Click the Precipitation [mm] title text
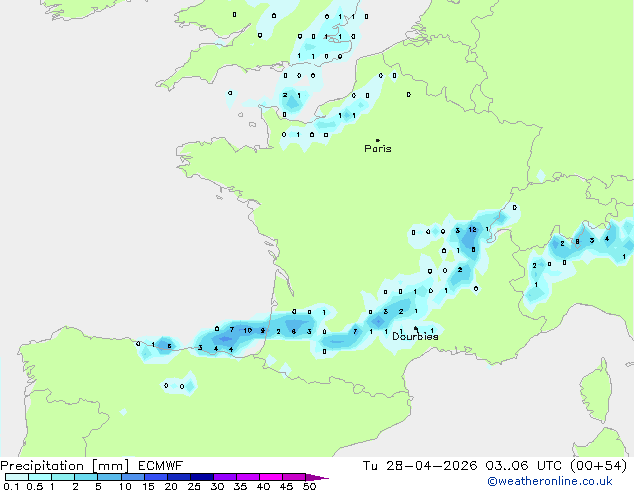The width and height of the screenshot is (634, 490). 65,466
